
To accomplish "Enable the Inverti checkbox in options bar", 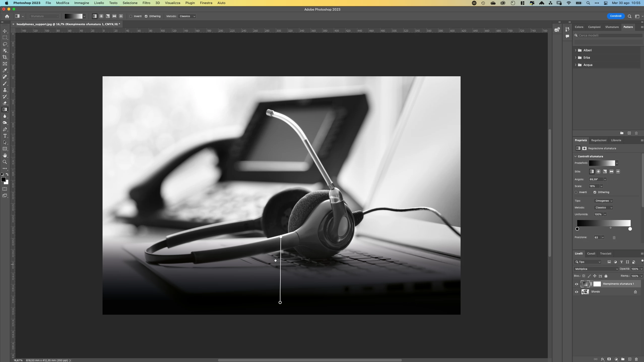I will pos(131,16).
